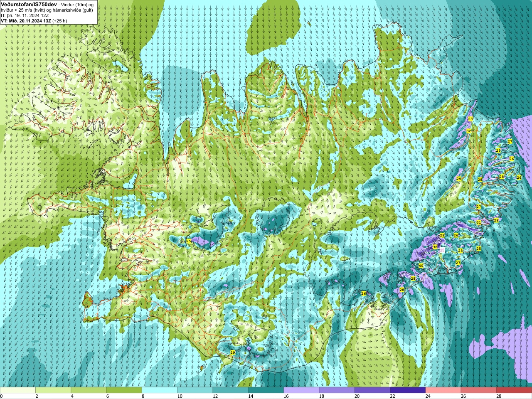Click legend tick number '24'
The height and width of the screenshot is (399, 532).
click(x=428, y=396)
